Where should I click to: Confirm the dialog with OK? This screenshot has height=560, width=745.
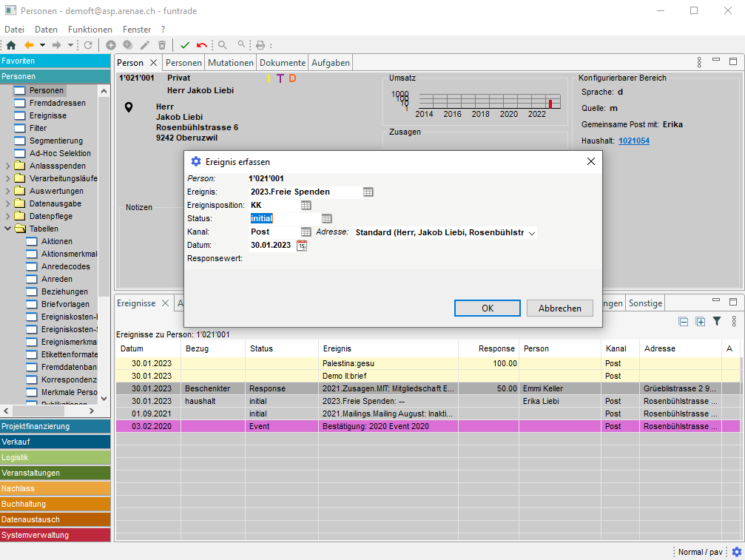487,308
